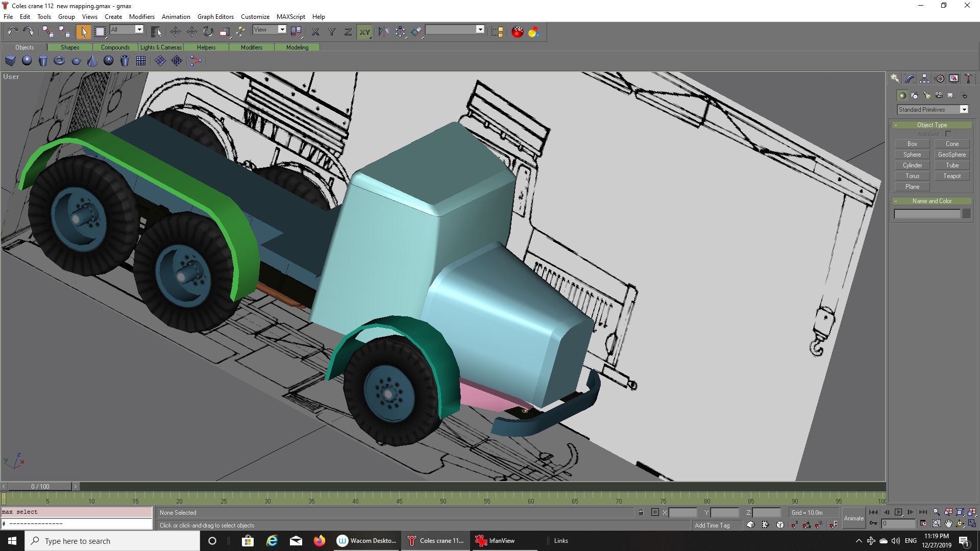Viewport: 980px width, 551px height.
Task: Create a Teapot from Objects toolbar
Action: pyautogui.click(x=76, y=61)
